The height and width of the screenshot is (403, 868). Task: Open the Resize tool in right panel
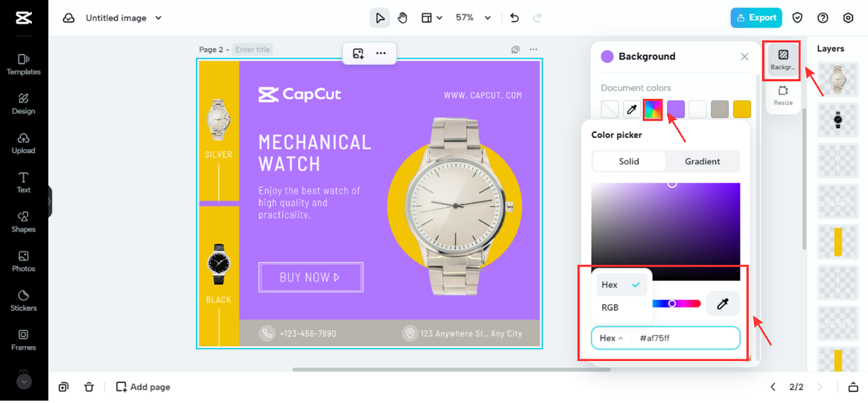tap(783, 96)
